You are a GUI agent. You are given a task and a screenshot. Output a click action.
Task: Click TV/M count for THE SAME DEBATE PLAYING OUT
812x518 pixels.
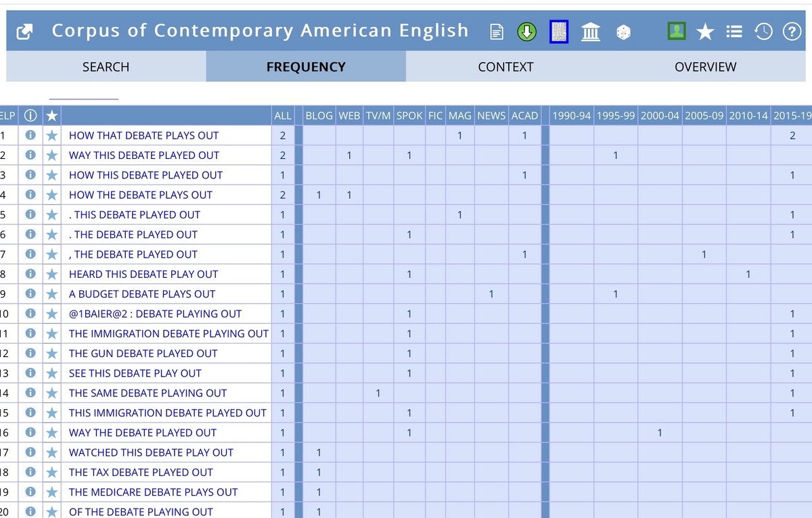(x=378, y=393)
